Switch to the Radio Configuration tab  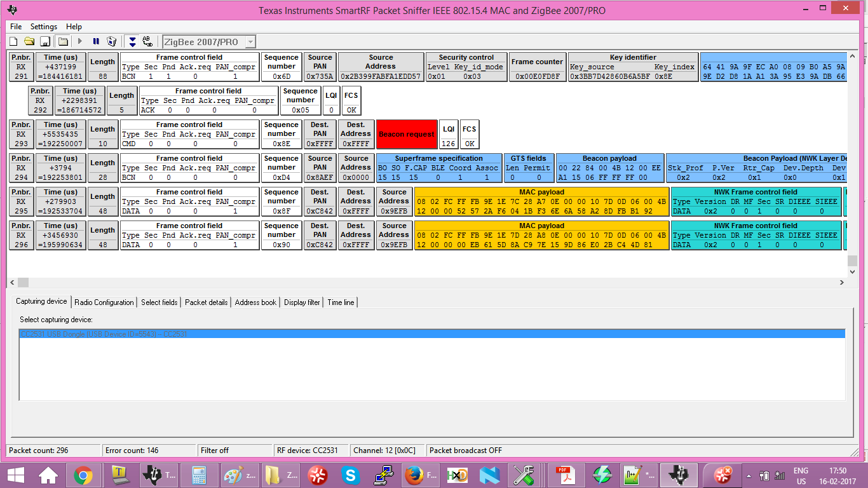[104, 302]
